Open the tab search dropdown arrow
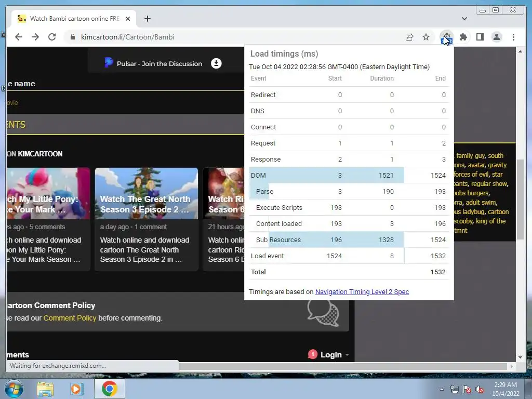 [464, 19]
